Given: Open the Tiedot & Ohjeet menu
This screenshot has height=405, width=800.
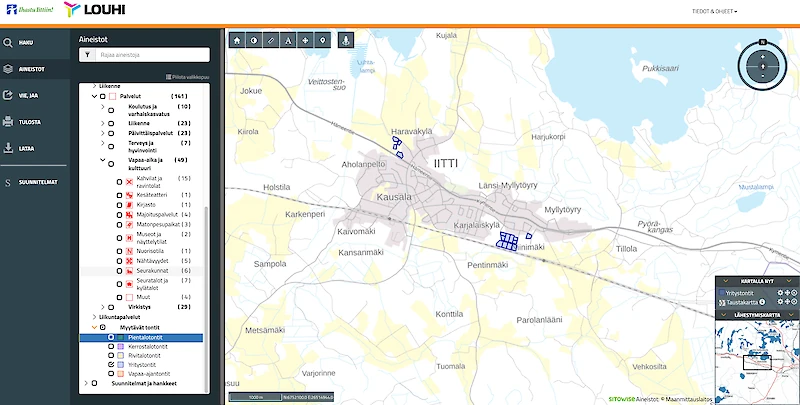Looking at the screenshot, I should (x=713, y=11).
